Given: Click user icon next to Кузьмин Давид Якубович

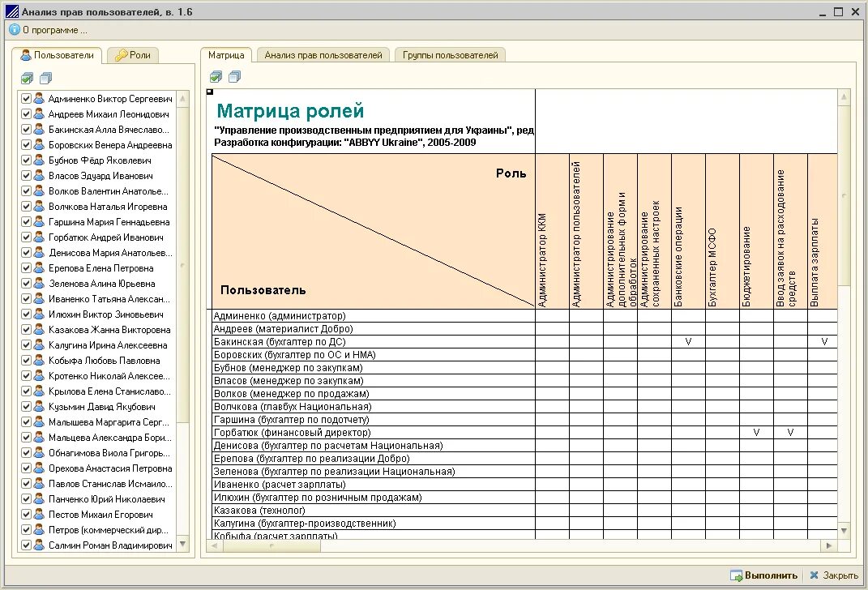Looking at the screenshot, I should [x=39, y=406].
